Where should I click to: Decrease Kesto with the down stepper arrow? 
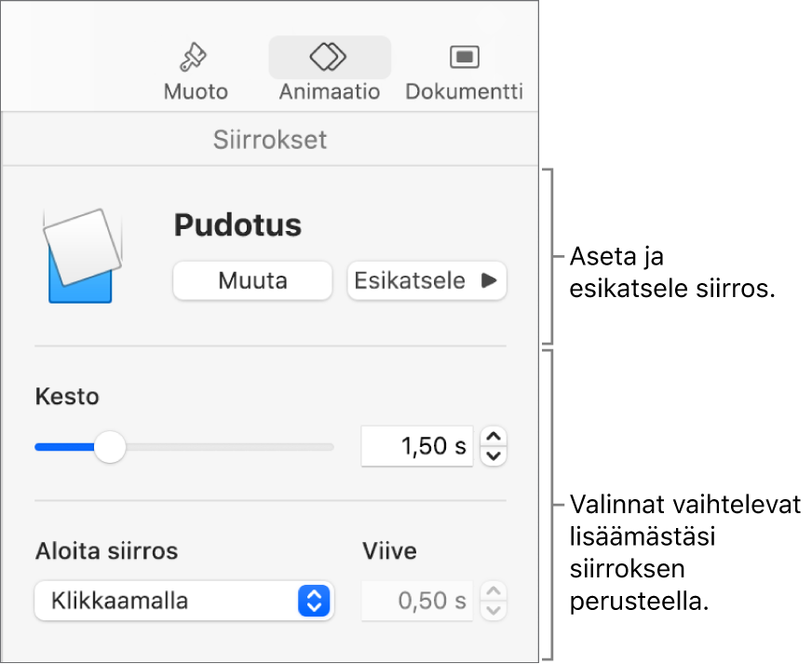coord(494,455)
